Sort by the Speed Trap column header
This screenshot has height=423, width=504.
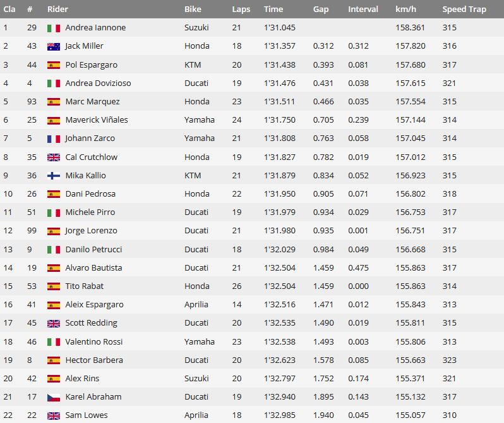(x=464, y=9)
